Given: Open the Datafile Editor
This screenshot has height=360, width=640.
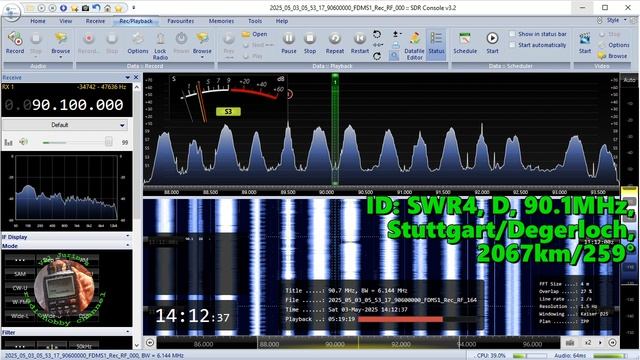Looking at the screenshot, I should click(x=414, y=45).
